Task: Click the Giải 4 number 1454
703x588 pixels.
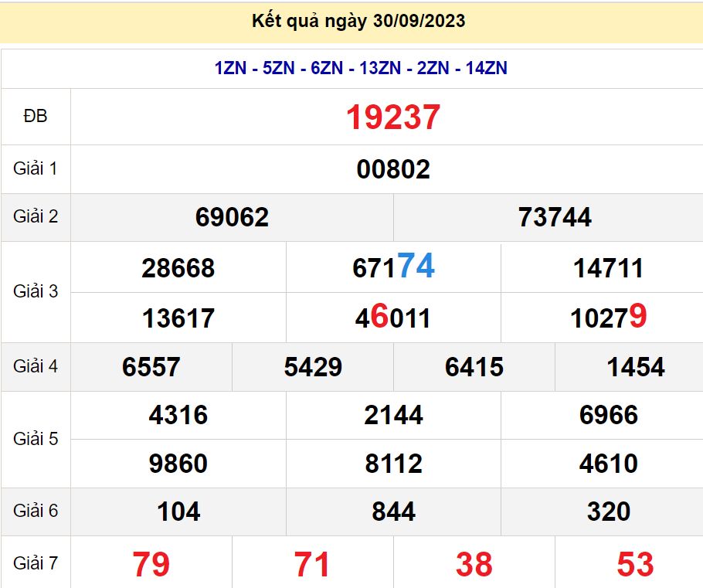Action: click(635, 367)
